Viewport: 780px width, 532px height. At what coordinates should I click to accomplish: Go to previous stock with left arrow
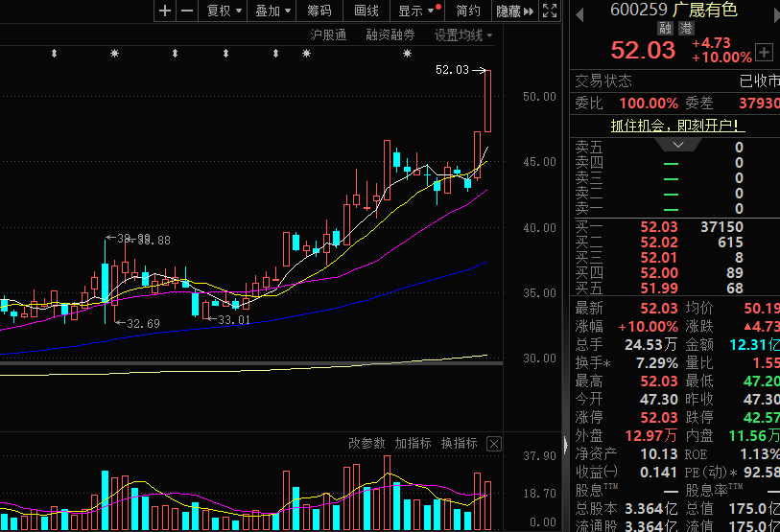(579, 11)
